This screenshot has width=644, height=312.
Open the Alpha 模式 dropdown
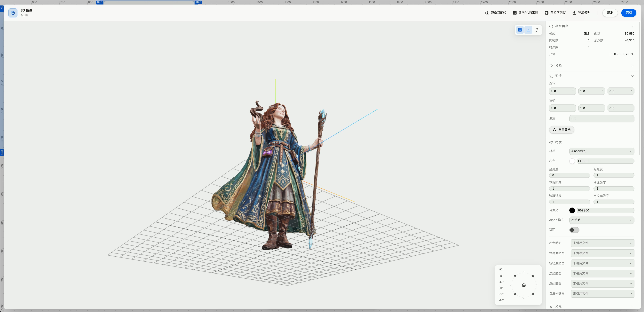(x=601, y=220)
